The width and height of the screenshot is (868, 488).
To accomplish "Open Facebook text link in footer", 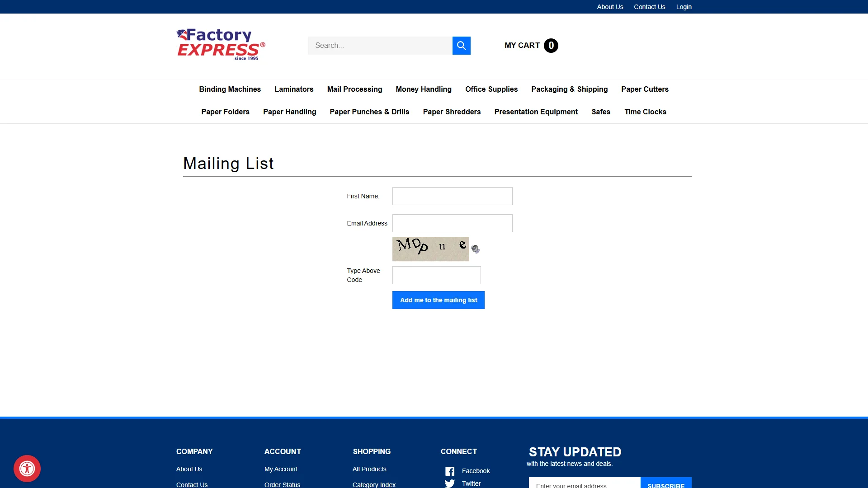I will coord(476,471).
